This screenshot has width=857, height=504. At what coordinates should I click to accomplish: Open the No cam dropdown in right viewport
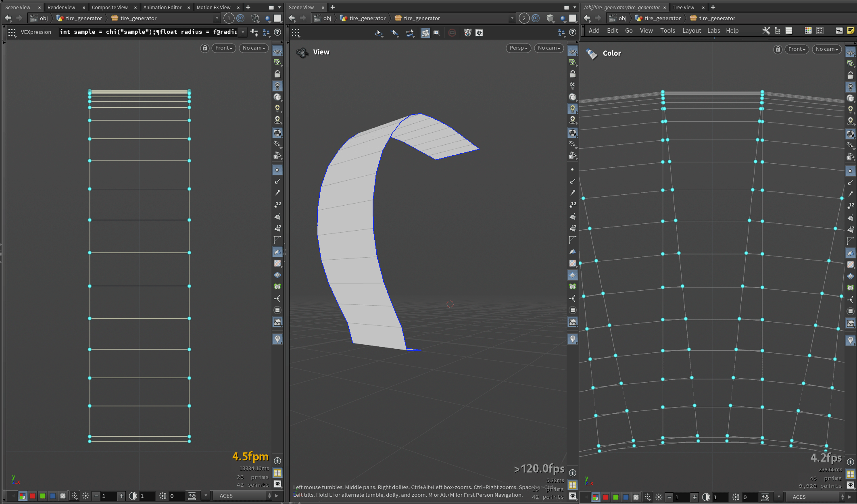pyautogui.click(x=827, y=49)
